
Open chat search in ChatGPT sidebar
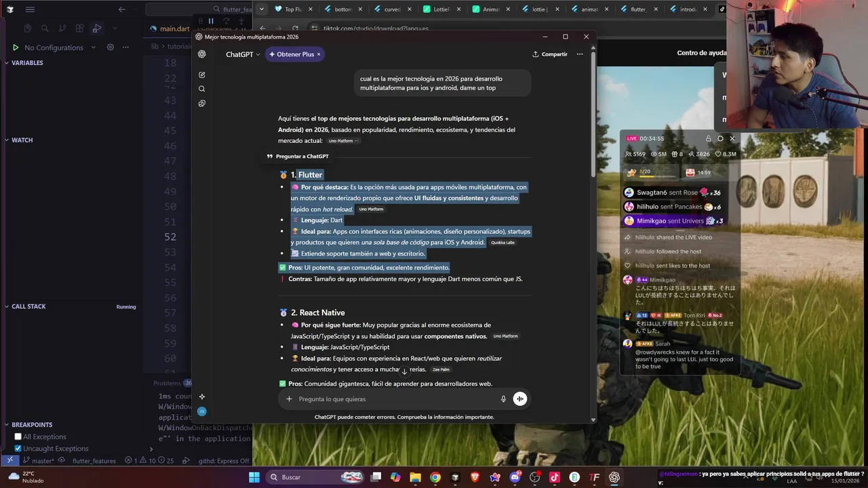coord(202,89)
